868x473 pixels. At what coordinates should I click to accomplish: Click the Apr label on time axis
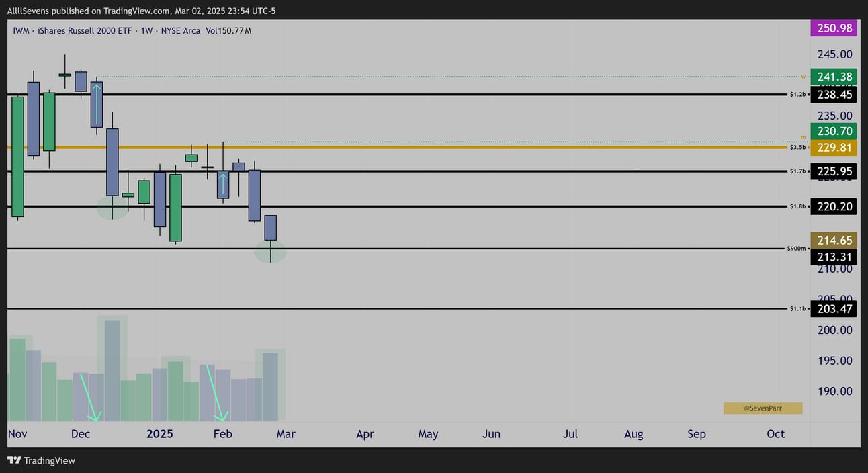click(x=365, y=434)
